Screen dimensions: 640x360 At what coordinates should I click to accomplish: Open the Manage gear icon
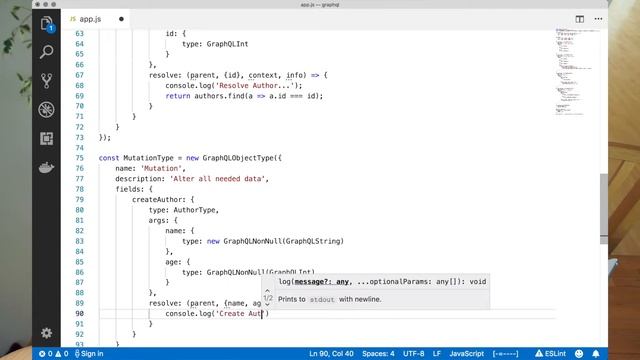47,333
